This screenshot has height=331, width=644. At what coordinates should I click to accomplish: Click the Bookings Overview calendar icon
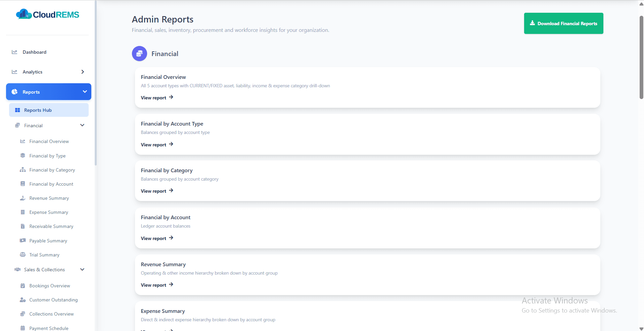click(x=22, y=286)
